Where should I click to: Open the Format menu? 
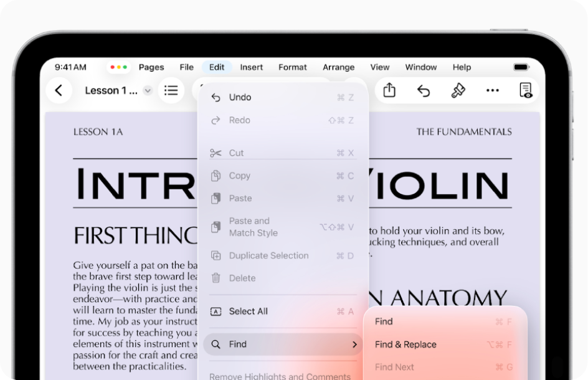point(293,67)
